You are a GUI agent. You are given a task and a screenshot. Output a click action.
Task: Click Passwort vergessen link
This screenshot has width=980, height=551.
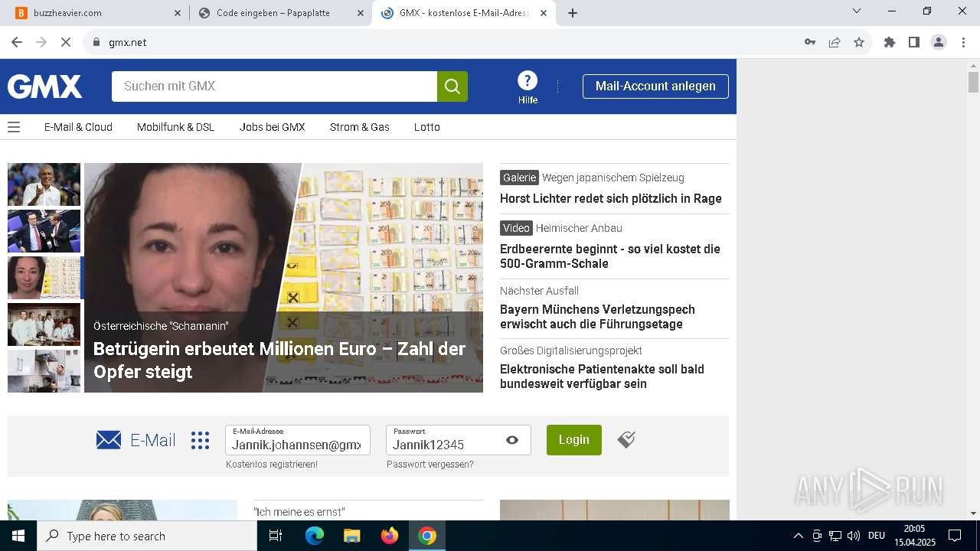(x=430, y=465)
